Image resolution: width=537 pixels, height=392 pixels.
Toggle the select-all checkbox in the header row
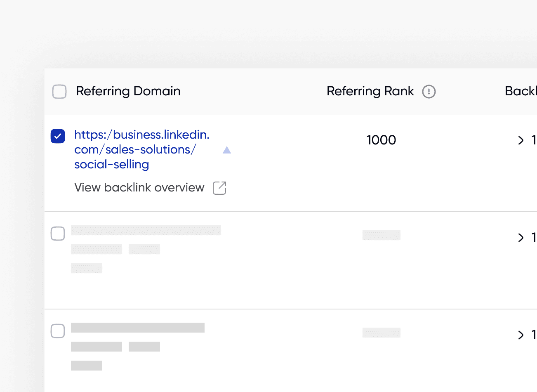tap(59, 91)
